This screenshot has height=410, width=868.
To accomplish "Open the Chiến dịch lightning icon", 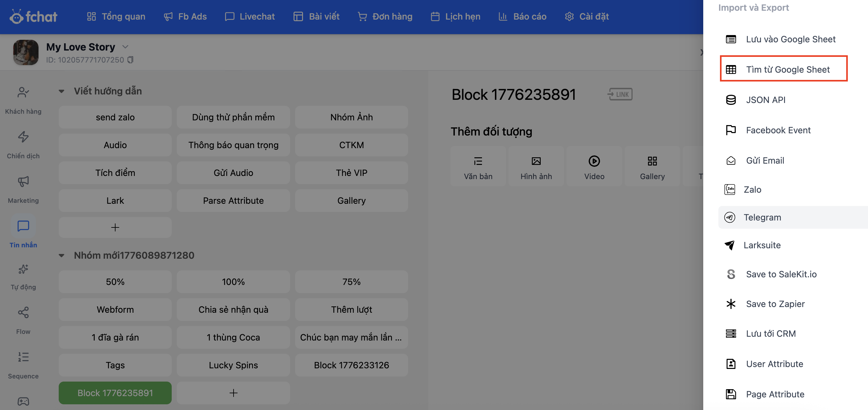I will click(x=23, y=137).
